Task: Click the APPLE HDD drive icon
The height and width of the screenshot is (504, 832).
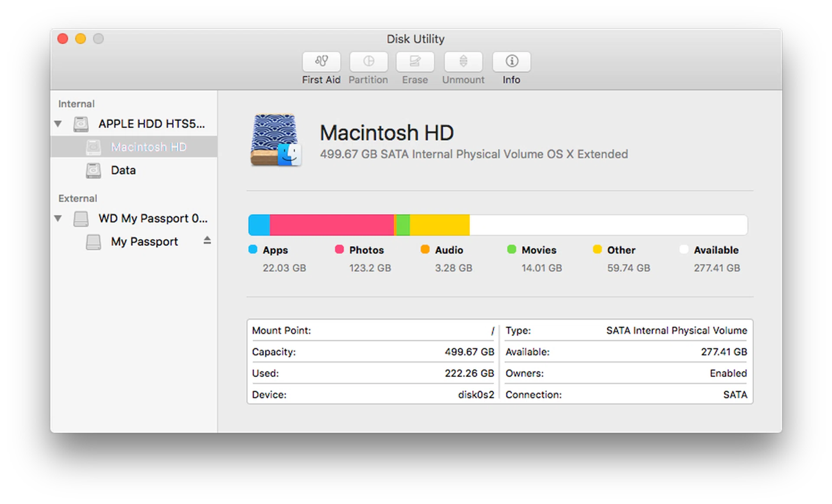Action: (x=81, y=124)
